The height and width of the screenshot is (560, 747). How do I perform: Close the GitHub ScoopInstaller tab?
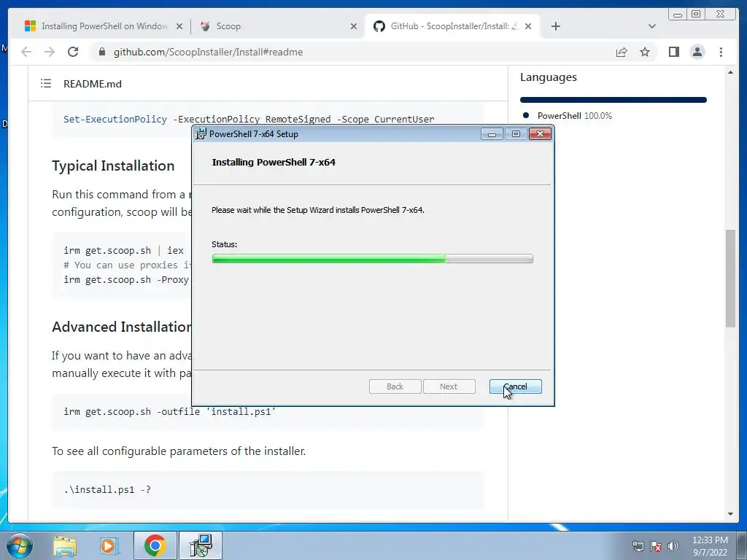coord(528,26)
